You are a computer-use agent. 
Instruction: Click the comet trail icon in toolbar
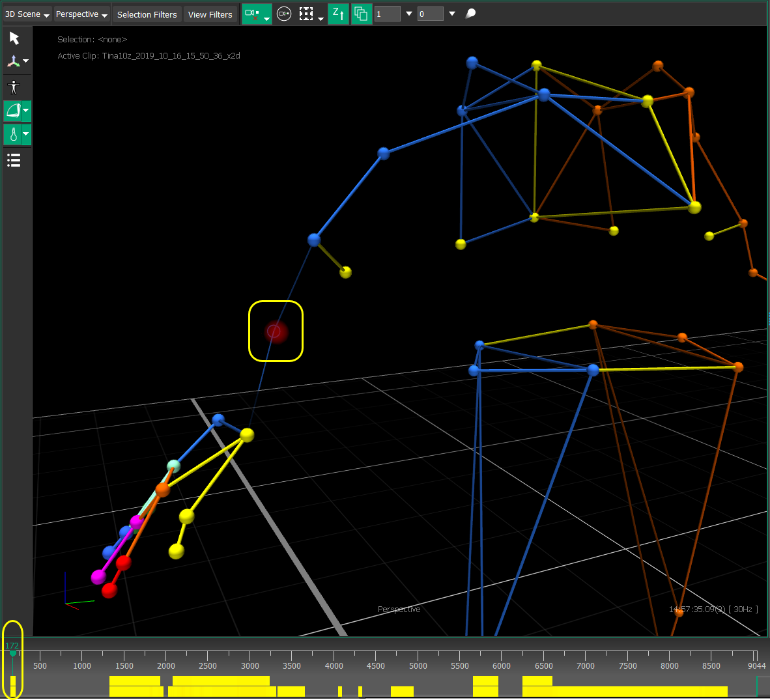pyautogui.click(x=470, y=14)
